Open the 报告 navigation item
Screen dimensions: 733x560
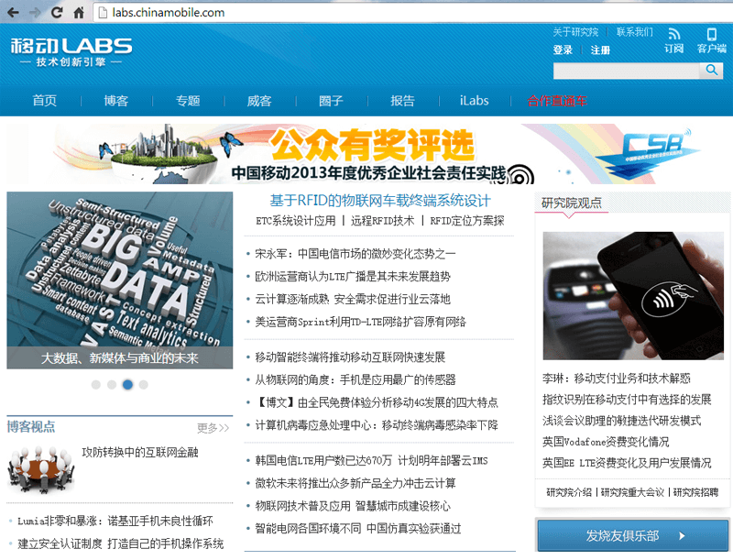pyautogui.click(x=403, y=101)
